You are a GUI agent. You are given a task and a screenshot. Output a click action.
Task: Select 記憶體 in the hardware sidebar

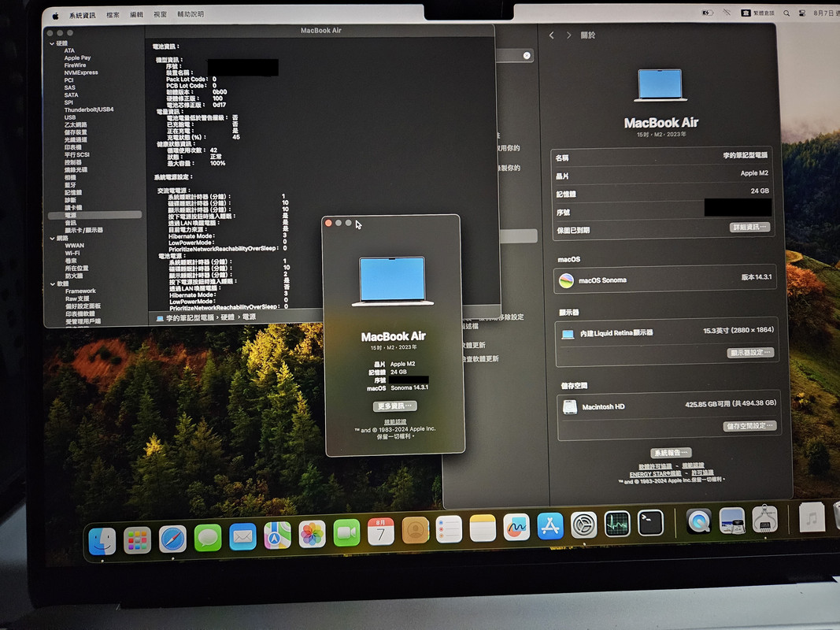click(x=73, y=192)
